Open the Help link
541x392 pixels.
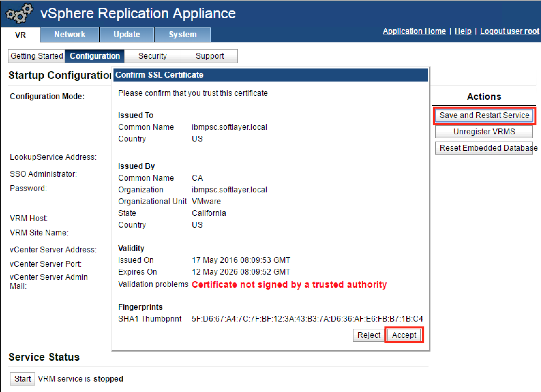tap(463, 31)
